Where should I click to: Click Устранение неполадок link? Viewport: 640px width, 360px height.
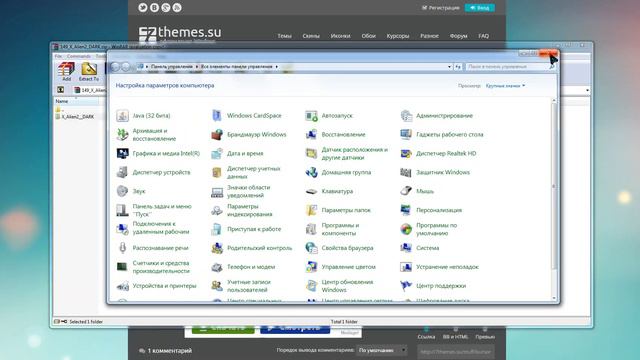pos(447,267)
